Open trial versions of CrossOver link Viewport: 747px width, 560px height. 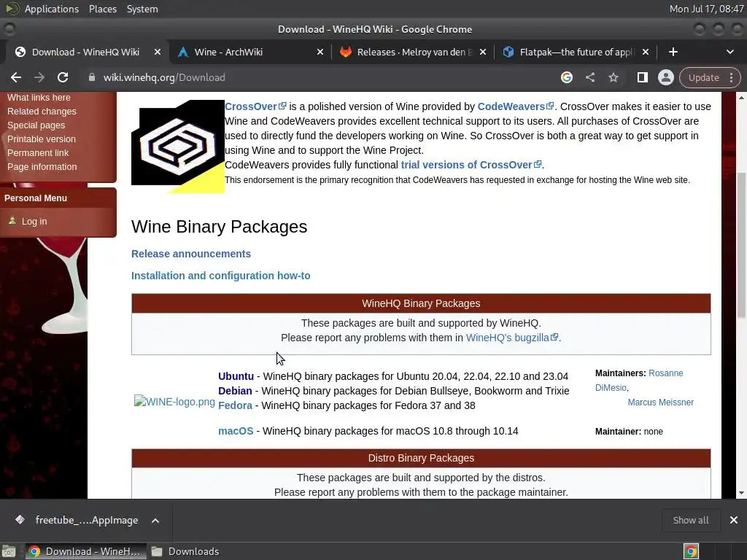coord(471,165)
